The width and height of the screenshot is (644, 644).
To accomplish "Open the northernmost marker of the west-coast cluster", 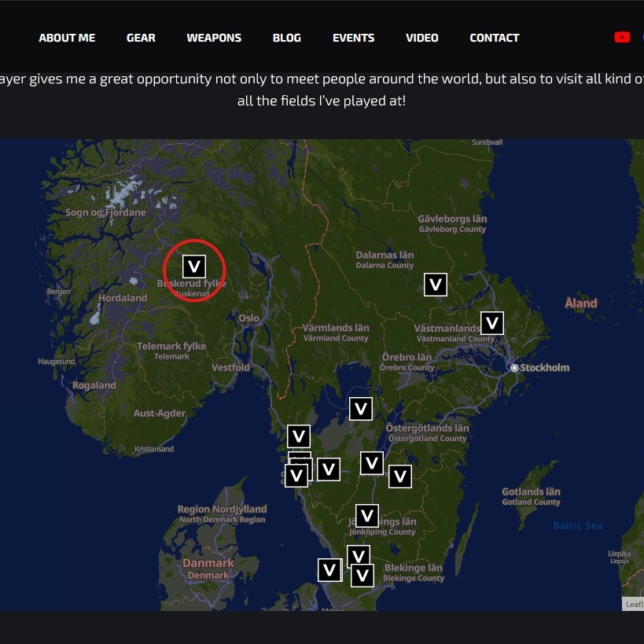I will click(299, 436).
